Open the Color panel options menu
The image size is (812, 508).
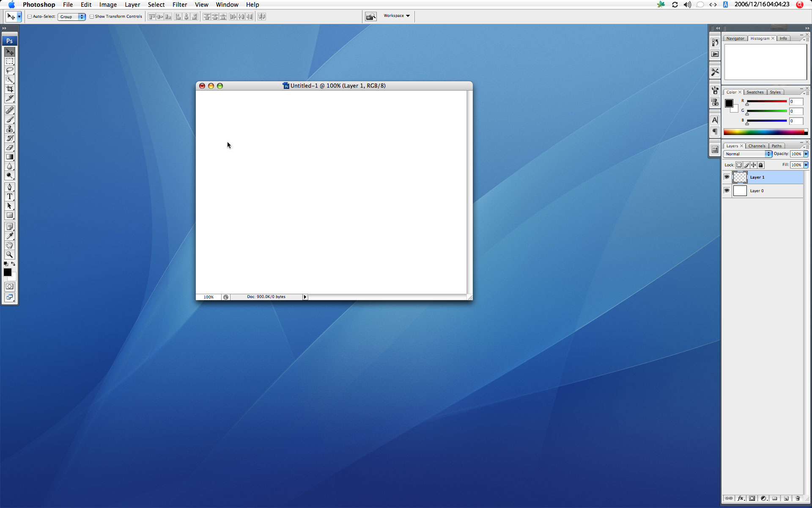[x=806, y=93]
